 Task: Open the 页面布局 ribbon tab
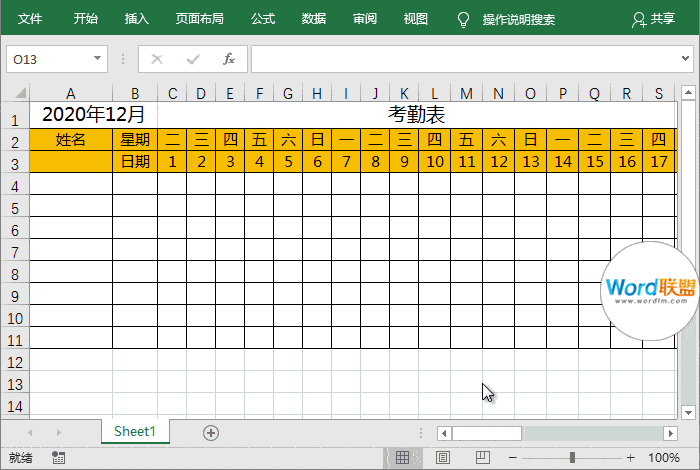200,19
